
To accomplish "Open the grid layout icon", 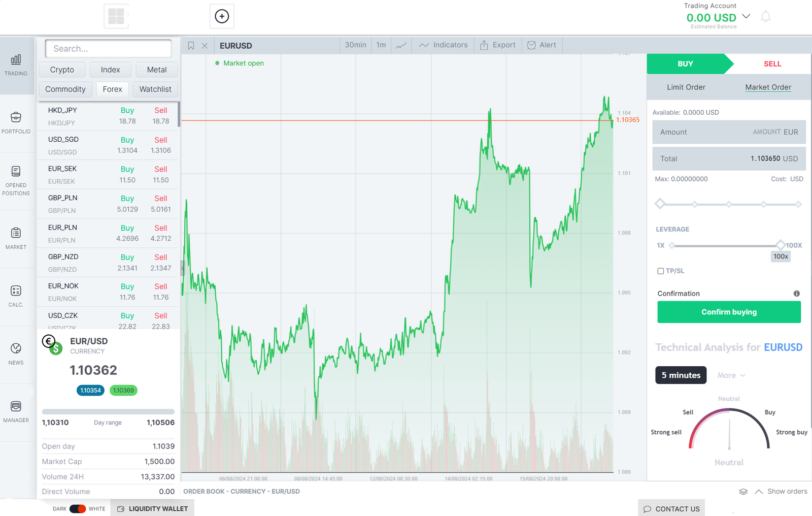I will click(x=116, y=16).
